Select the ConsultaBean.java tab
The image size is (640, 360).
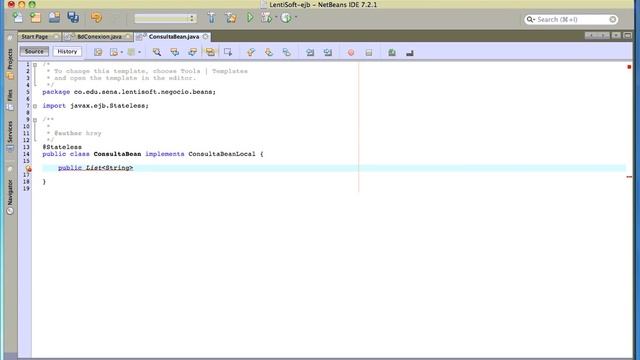(x=174, y=37)
